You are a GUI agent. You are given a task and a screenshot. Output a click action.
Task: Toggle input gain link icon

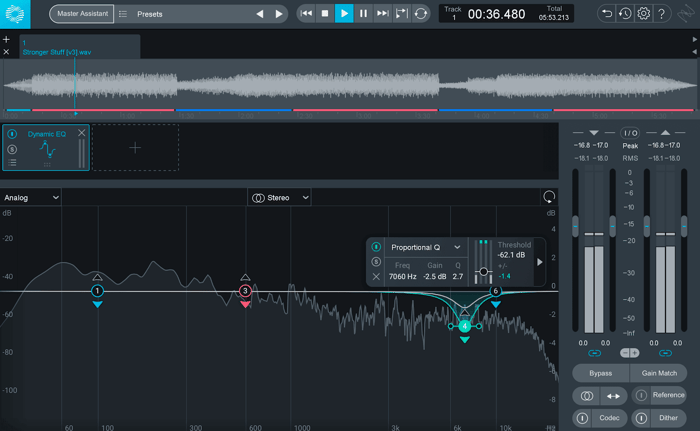tap(594, 353)
